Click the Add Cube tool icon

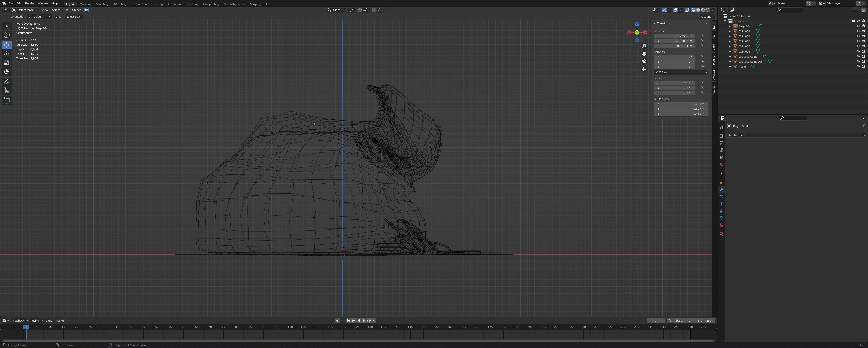click(x=6, y=101)
